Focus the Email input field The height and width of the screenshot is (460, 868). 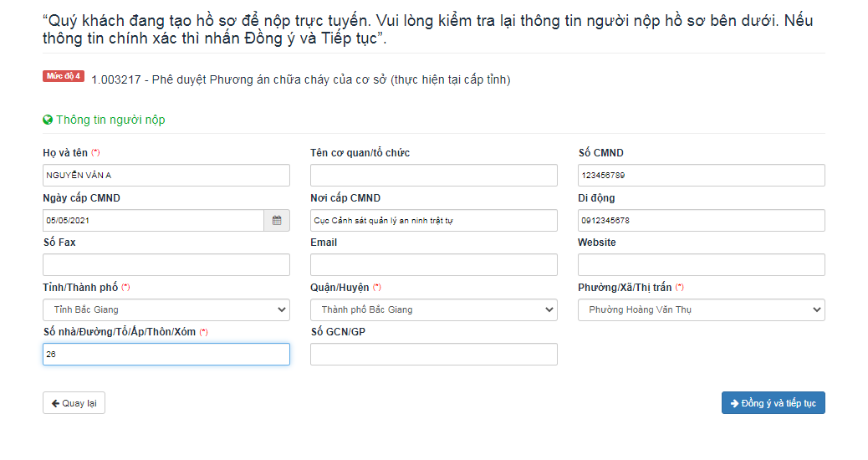point(433,264)
